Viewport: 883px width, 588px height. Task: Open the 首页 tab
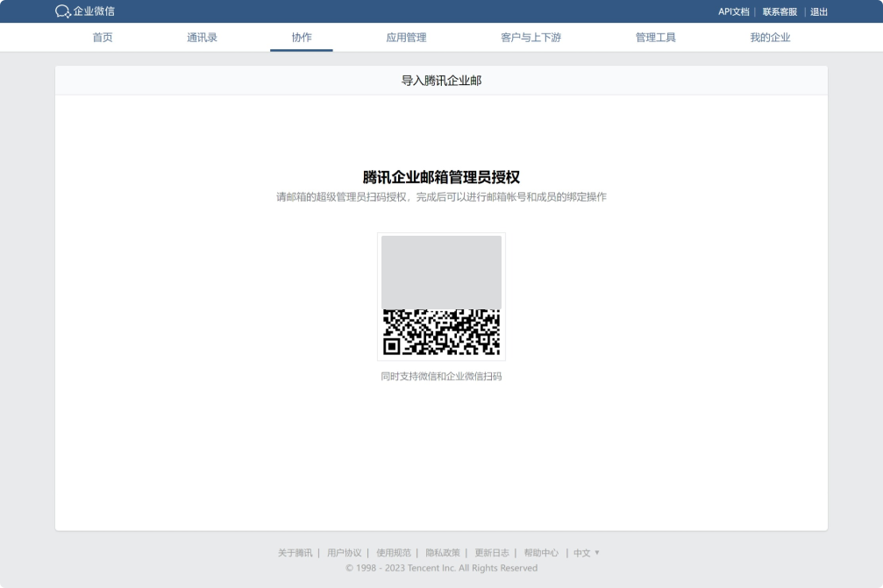[x=103, y=38]
